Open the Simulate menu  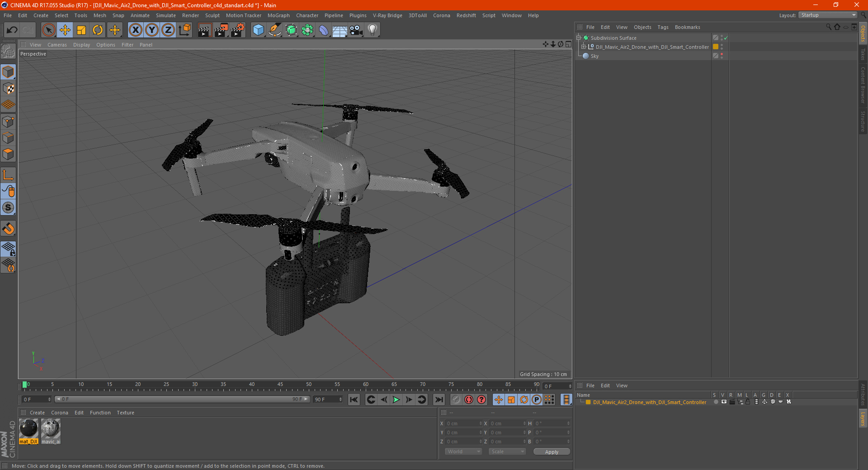pyautogui.click(x=166, y=15)
